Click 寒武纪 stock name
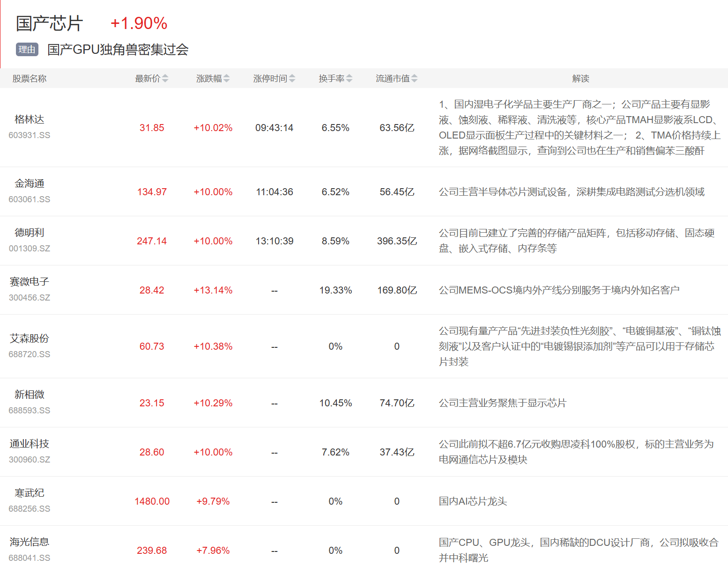 pos(29,493)
